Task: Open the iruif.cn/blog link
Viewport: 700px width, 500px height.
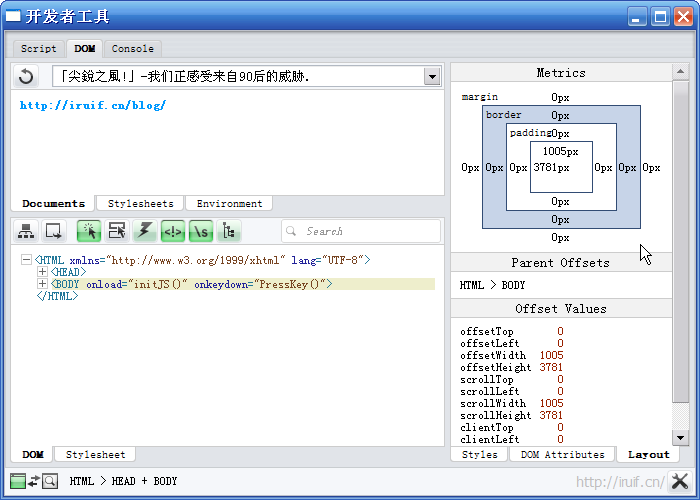Action: (x=92, y=105)
